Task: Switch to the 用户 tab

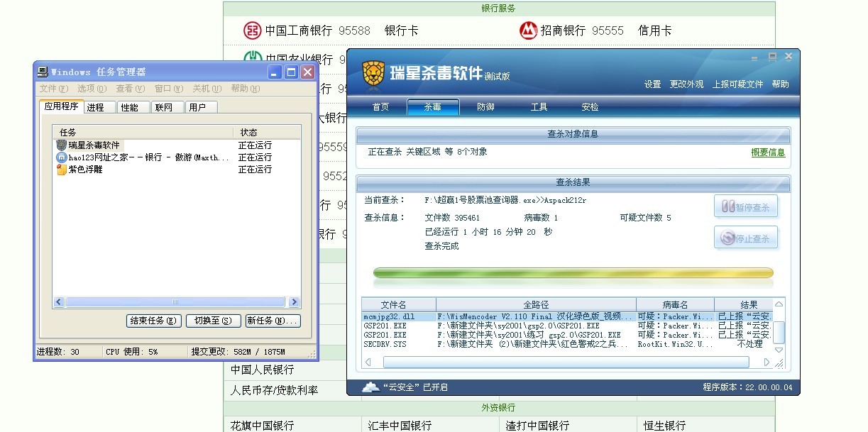Action: 201,107
